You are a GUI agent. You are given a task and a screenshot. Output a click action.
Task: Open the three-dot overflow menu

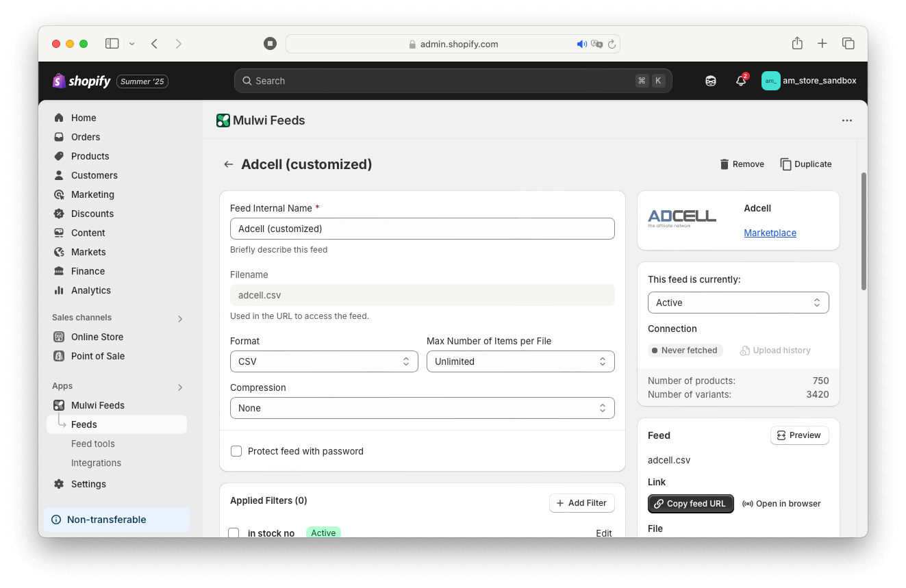(847, 120)
